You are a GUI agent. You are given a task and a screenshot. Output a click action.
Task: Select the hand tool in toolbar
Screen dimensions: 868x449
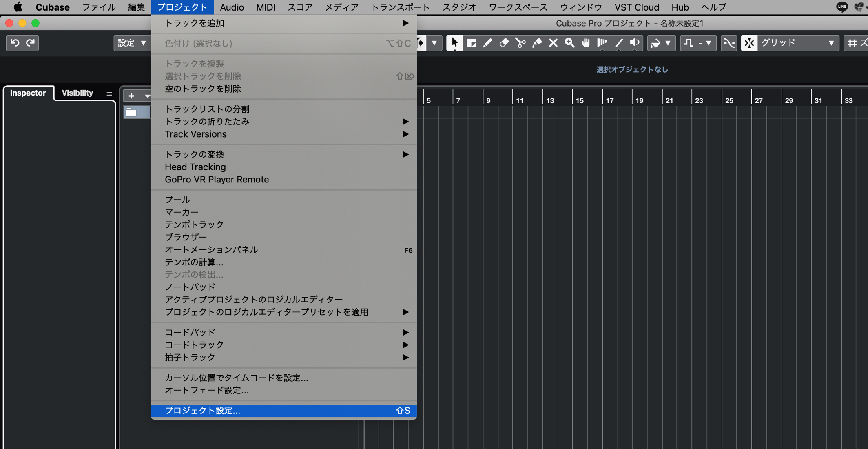tap(586, 43)
